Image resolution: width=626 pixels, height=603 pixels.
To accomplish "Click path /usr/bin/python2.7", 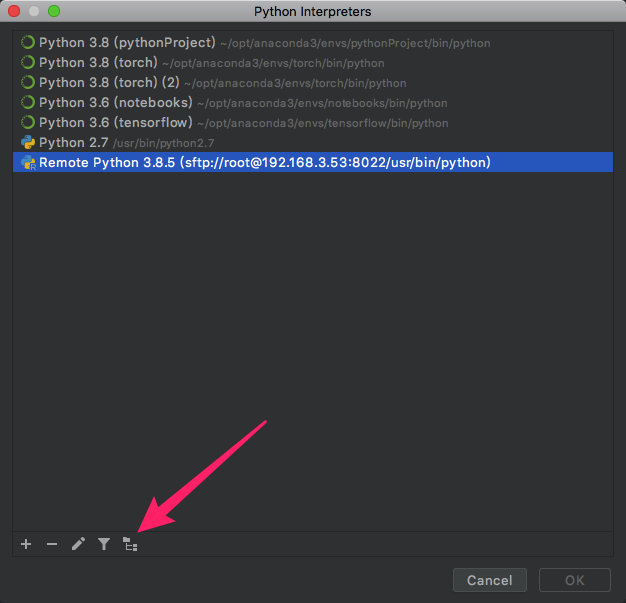I will tap(164, 143).
